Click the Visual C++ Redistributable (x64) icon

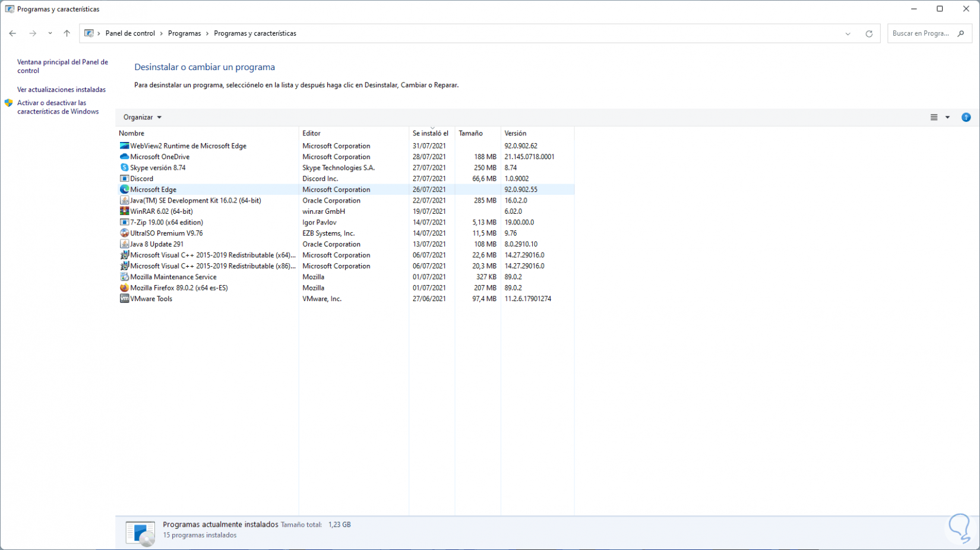[x=124, y=255]
